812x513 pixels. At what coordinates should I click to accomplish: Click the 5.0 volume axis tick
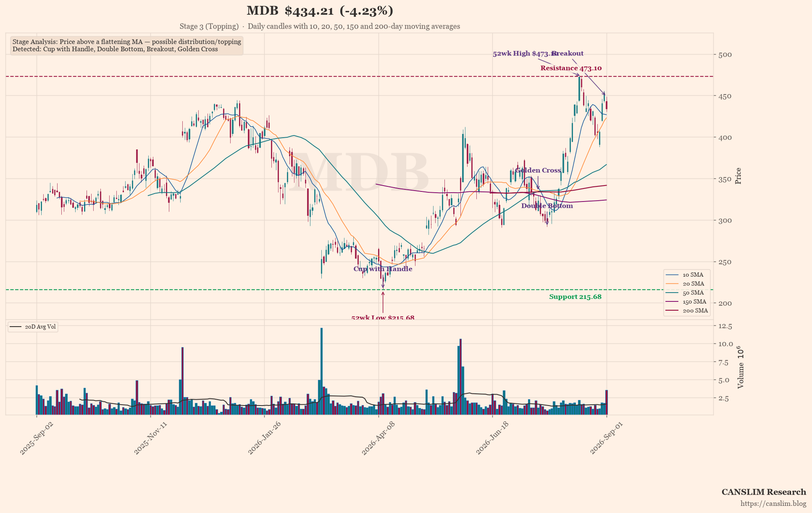[x=724, y=380]
